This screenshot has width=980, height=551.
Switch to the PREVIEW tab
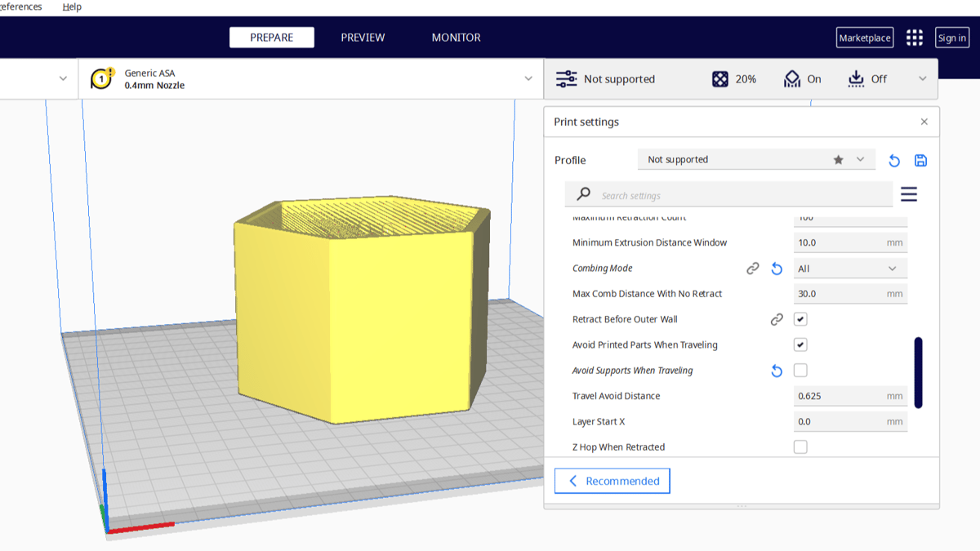coord(363,37)
